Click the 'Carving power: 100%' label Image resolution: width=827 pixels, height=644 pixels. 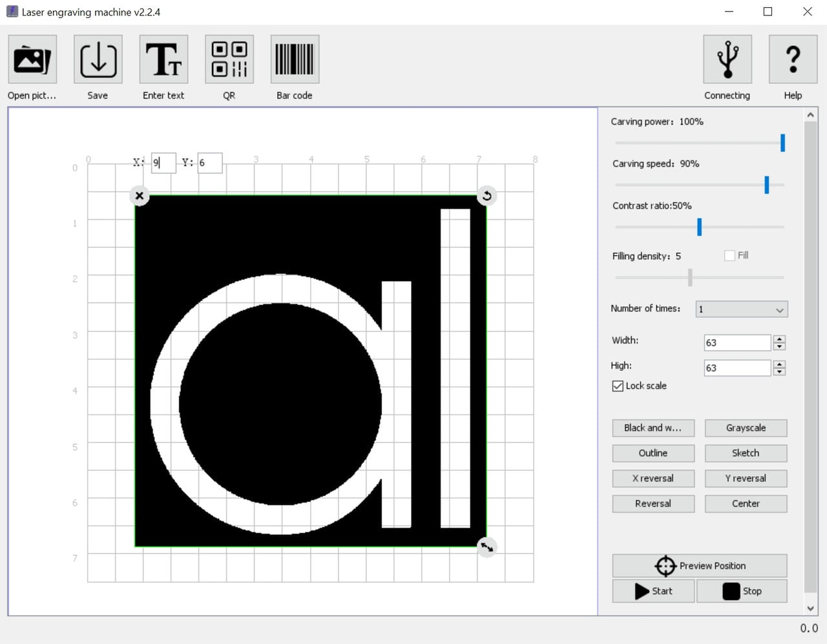pyautogui.click(x=657, y=121)
